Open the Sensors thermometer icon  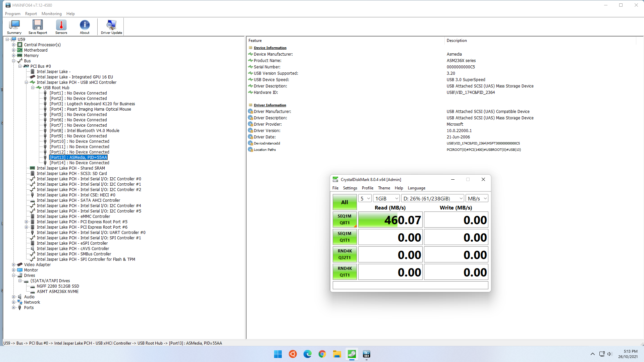61,27
